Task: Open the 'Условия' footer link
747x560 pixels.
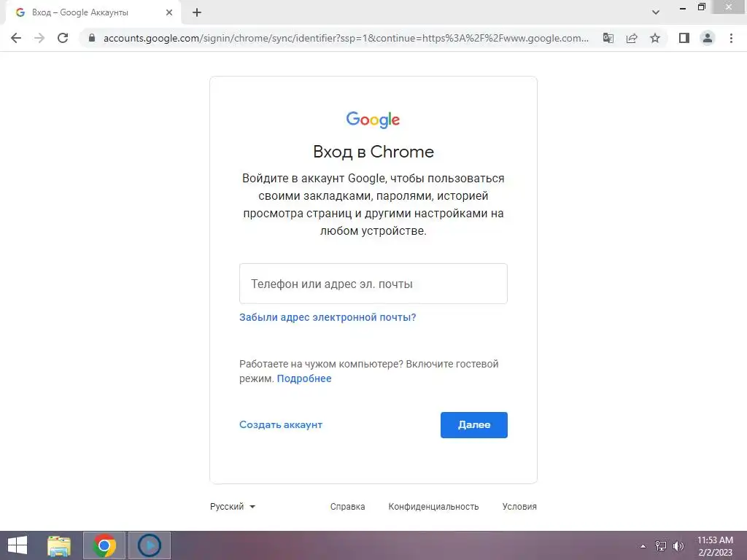Action: click(519, 507)
